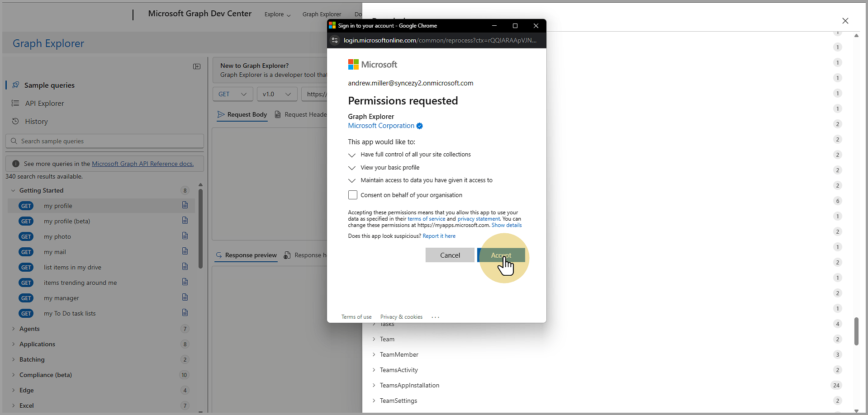Click the API Explorer list icon

click(15, 103)
